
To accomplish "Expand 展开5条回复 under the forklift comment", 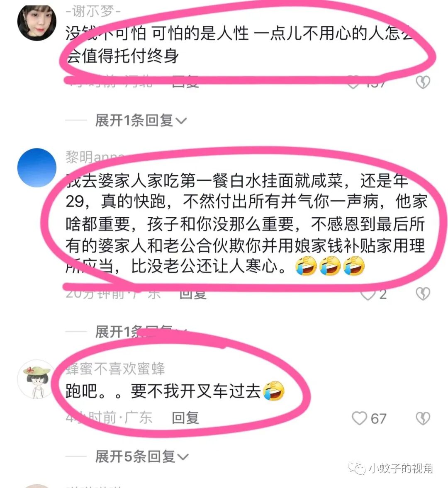I will 141,456.
